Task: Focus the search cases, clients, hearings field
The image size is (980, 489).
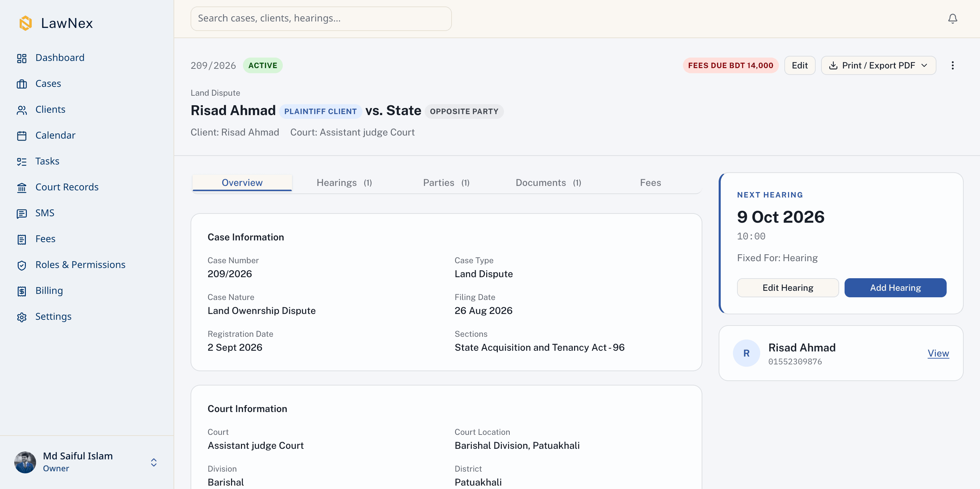Action: point(321,19)
